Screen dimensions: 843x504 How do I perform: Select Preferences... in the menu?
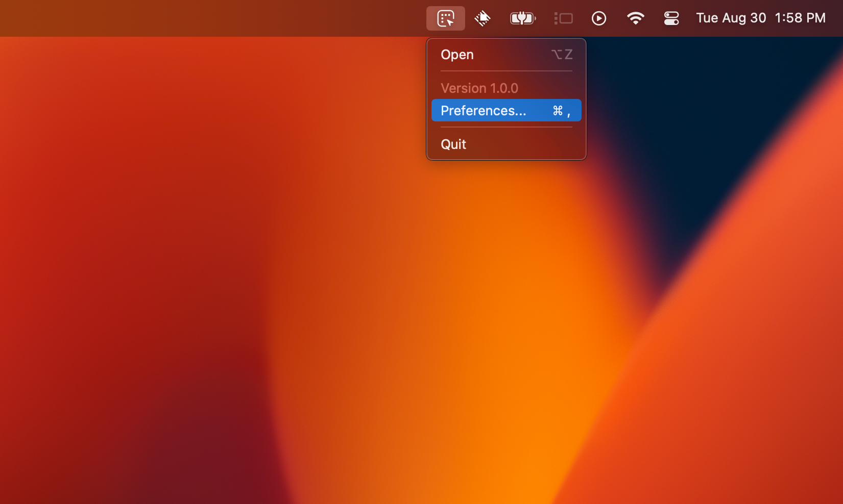click(507, 110)
